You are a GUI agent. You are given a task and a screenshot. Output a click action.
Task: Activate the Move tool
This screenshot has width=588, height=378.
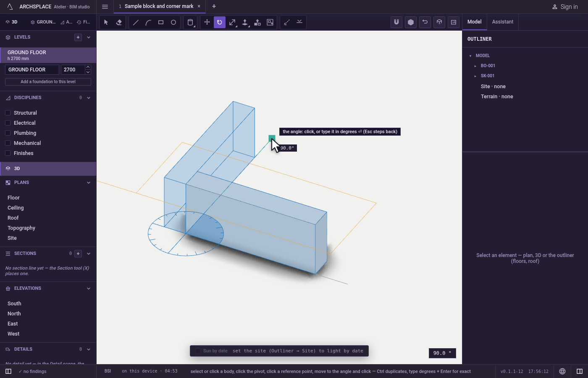pos(207,22)
